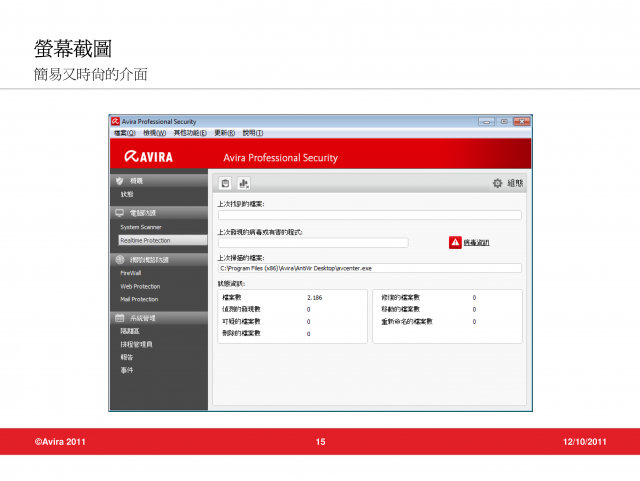Screen dimensions: 640x481
Task: Click the 移動的檔案數 moved files label
Action: (x=400, y=309)
